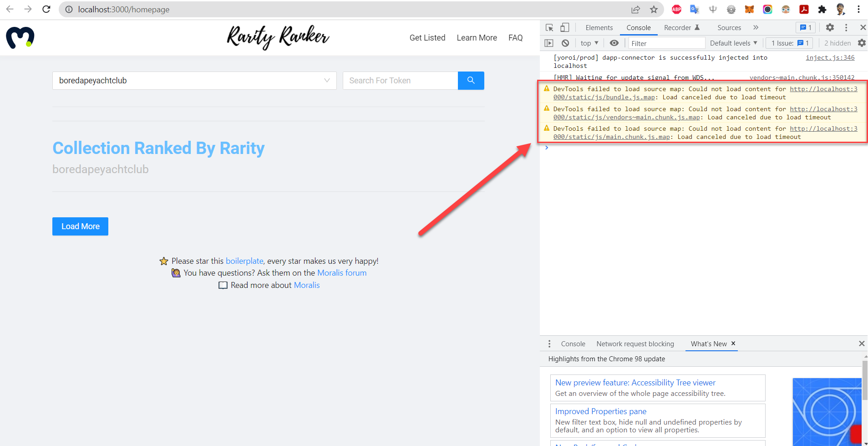Open the Moralis forum link
Viewport: 868px width, 446px height.
coord(342,273)
